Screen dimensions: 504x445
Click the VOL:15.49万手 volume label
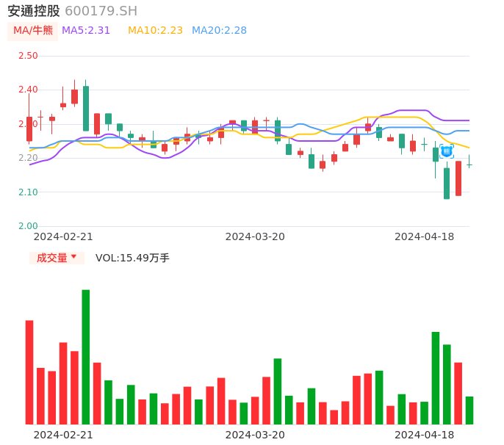point(132,258)
